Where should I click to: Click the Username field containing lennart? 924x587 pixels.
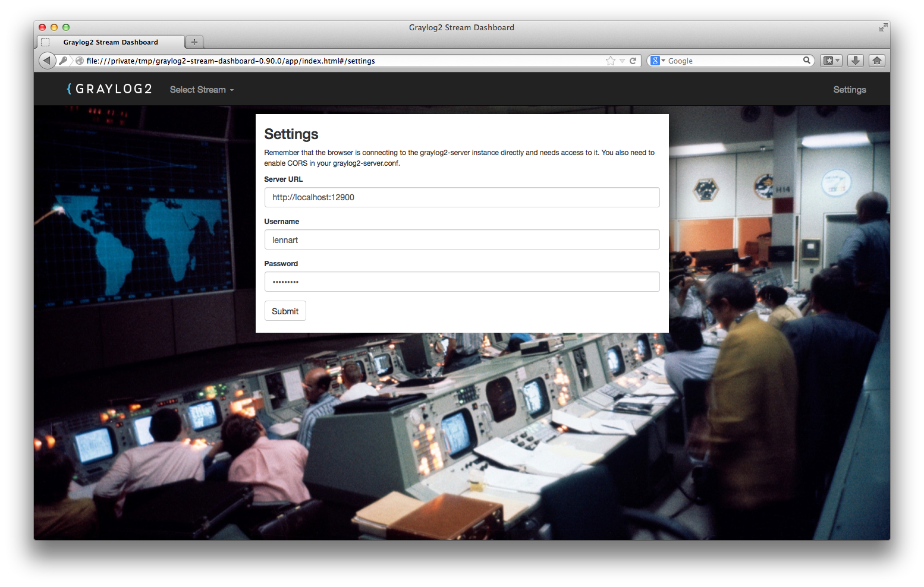(462, 239)
